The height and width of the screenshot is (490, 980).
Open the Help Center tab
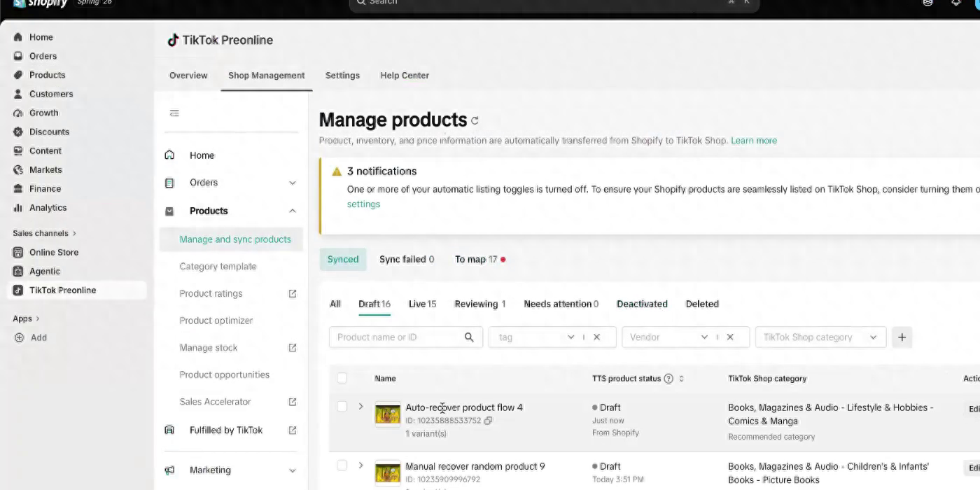coord(405,76)
